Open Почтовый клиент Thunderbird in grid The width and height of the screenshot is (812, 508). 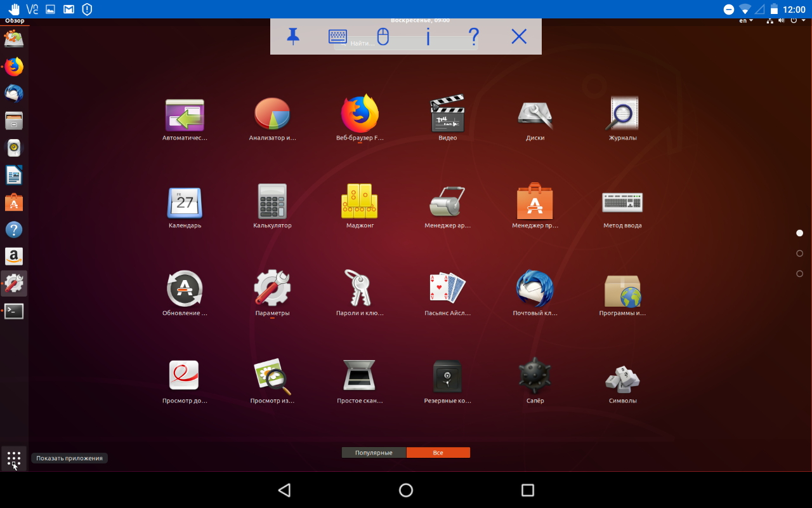click(x=535, y=295)
